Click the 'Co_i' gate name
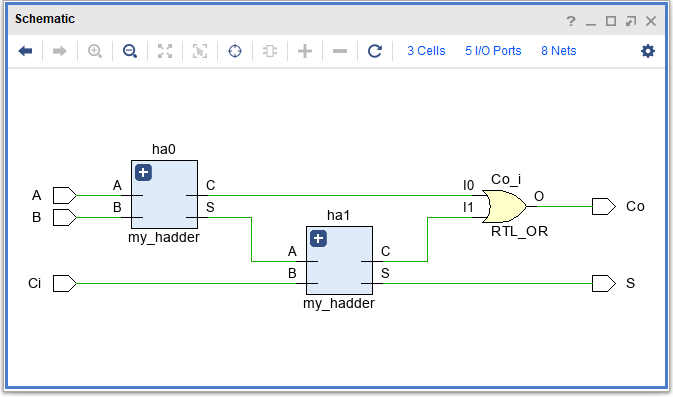This screenshot has width=673, height=397. point(506,179)
